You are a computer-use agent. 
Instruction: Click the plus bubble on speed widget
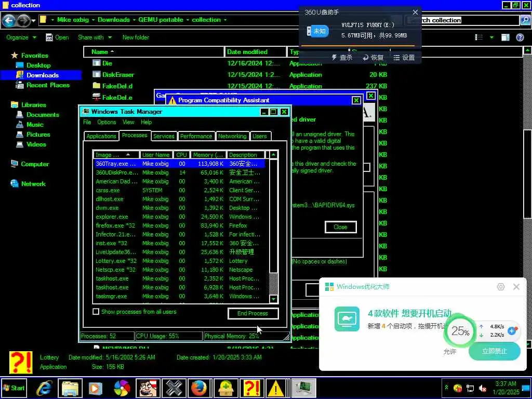coord(512,330)
